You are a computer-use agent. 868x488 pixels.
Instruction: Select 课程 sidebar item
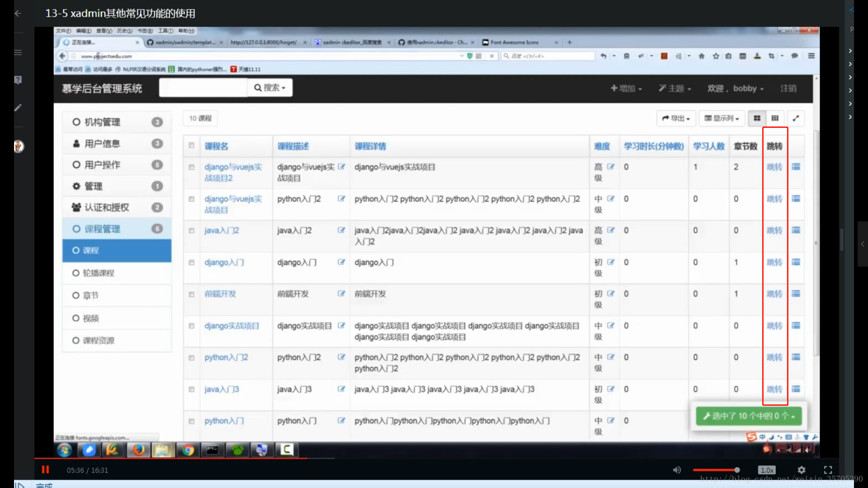[117, 250]
